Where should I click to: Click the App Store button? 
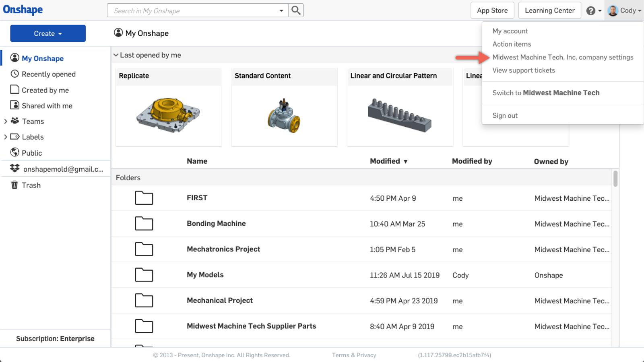pos(492,10)
